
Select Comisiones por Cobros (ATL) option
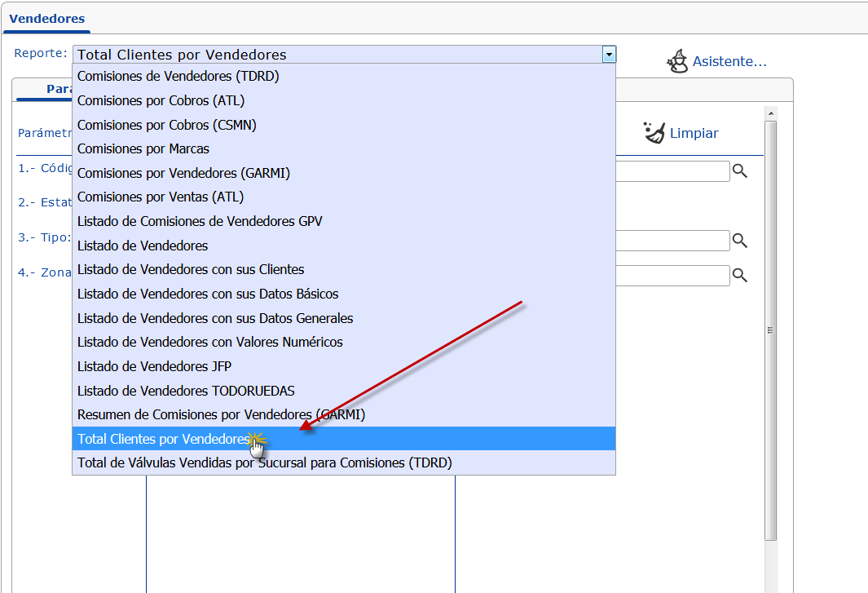point(161,101)
